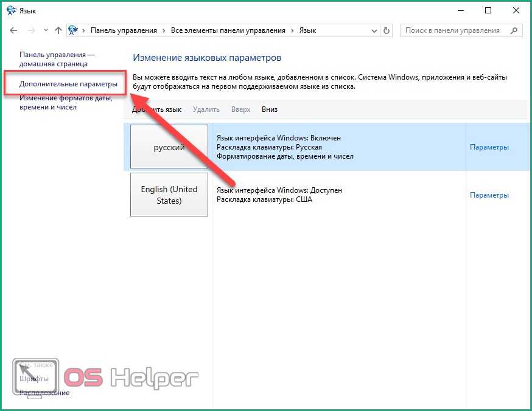Screen dimensions: 532x411
Task: Click the forward navigation arrow
Action: 31,30
